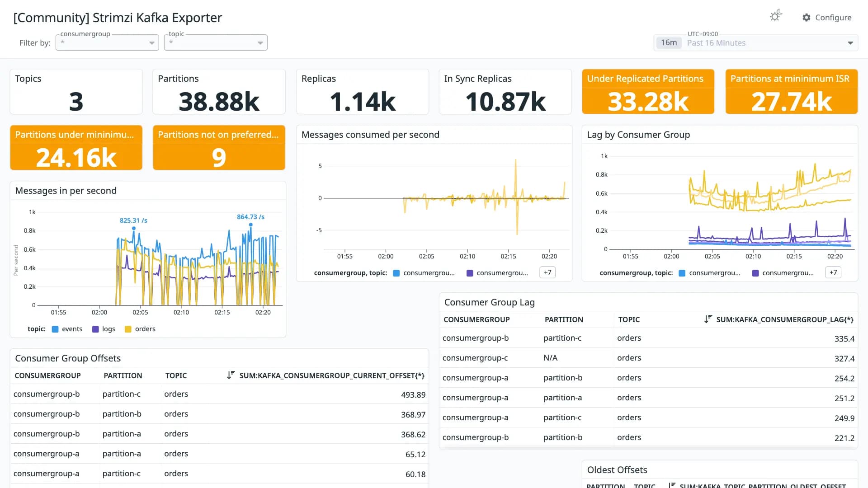Sort Lag table by TOPIC column
868x488 pixels.
[x=629, y=319]
